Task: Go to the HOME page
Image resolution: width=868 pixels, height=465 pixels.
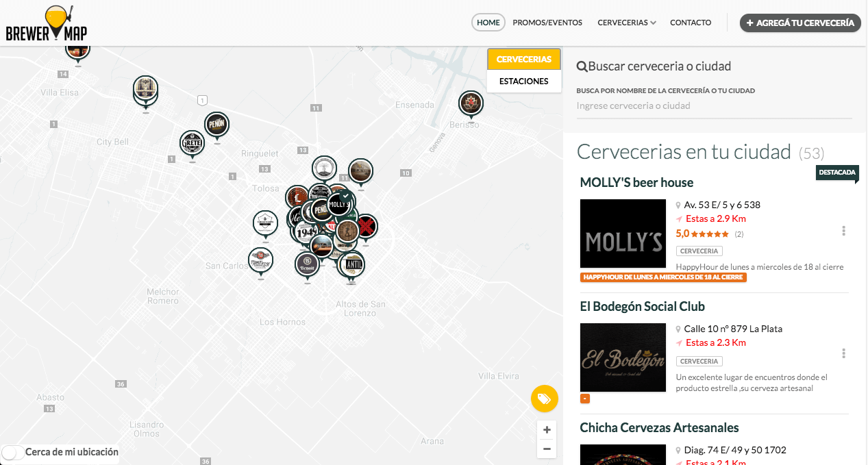Action: click(x=488, y=23)
